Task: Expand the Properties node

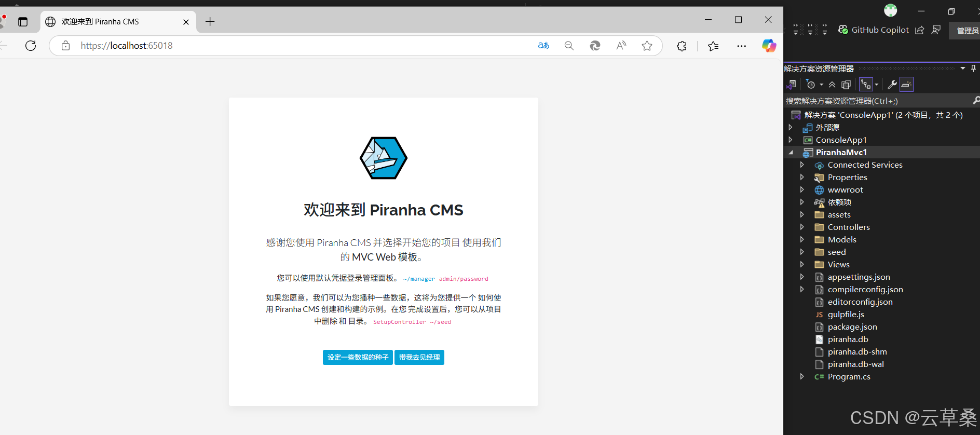Action: pos(802,177)
